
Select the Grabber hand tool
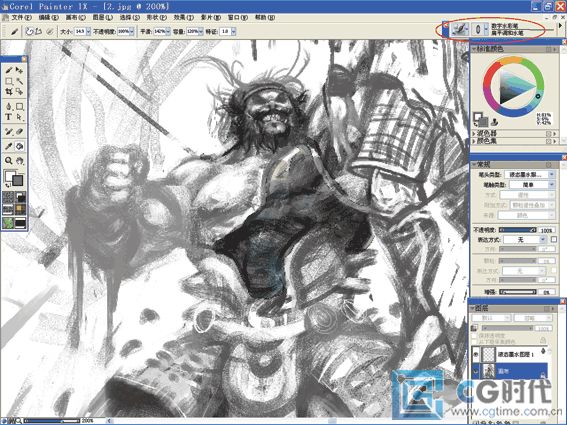20,161
